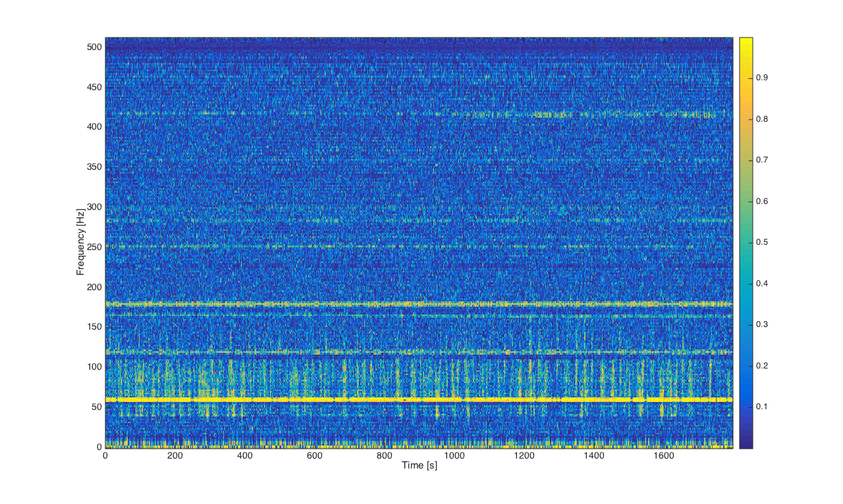843x504 pixels.
Task: Click colorbar tick label 0.1
Action: pos(763,407)
